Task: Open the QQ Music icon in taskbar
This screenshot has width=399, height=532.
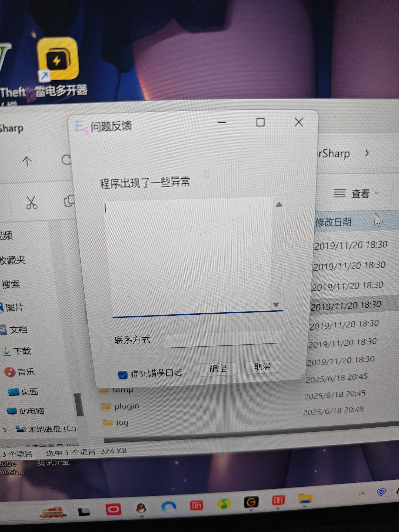Action: [224, 504]
